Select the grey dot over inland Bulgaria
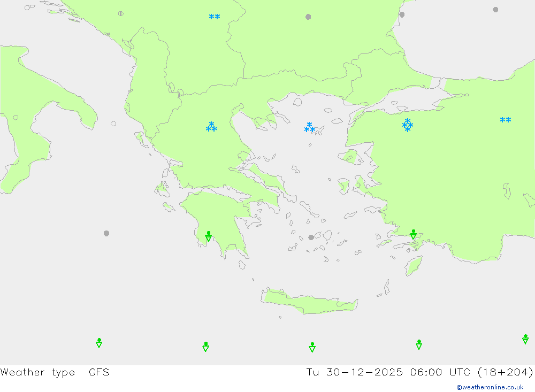The height and width of the screenshot is (392, 535). click(x=308, y=17)
